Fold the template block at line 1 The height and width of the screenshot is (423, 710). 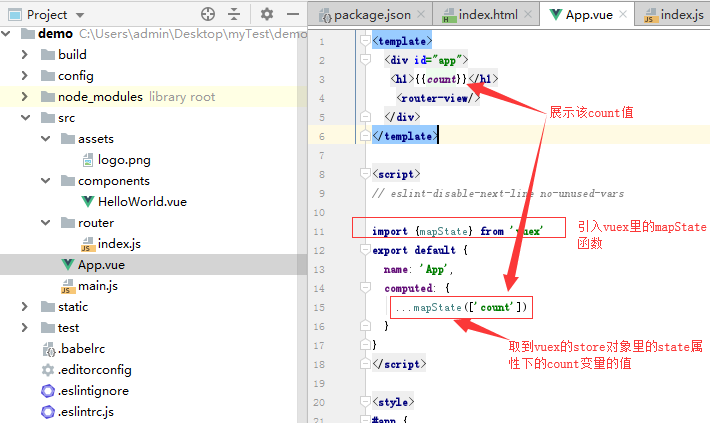coord(365,41)
